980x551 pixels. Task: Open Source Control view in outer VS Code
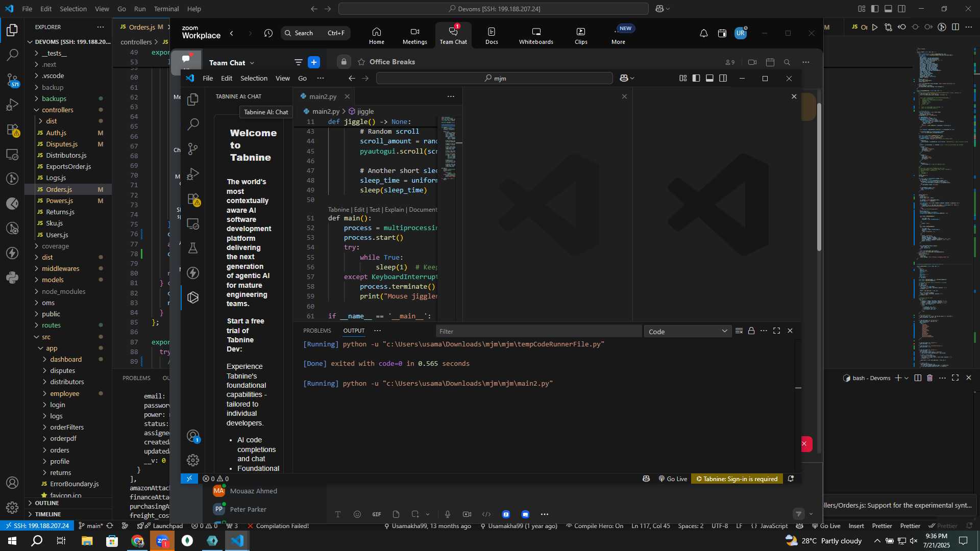[12, 80]
